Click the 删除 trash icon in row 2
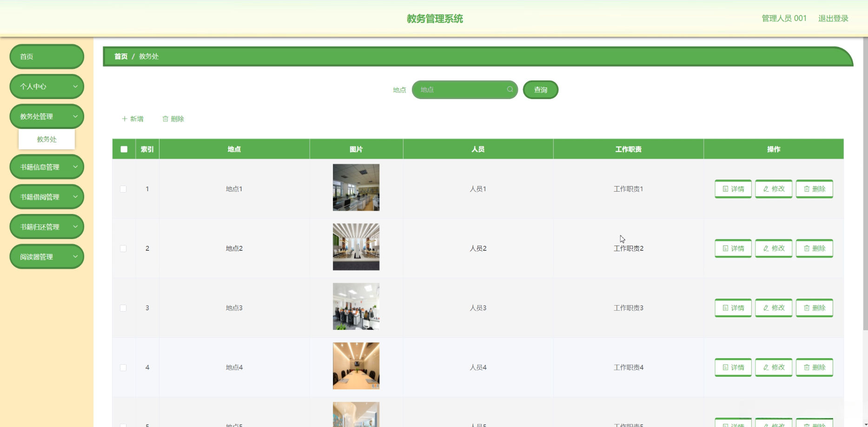The height and width of the screenshot is (427, 868). click(x=807, y=248)
